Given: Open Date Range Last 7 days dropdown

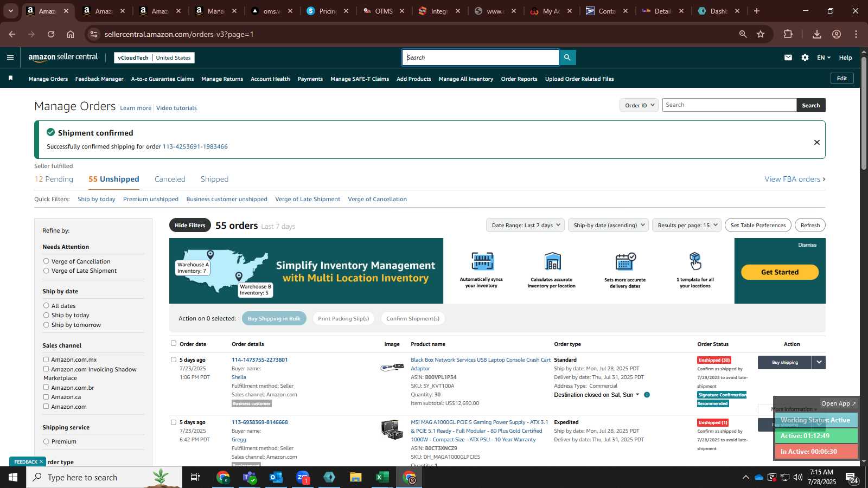Looking at the screenshot, I should coord(526,225).
